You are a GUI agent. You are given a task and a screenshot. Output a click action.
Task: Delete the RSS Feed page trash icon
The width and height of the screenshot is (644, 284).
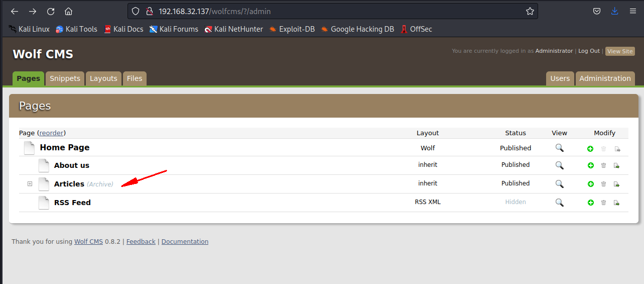[x=603, y=203]
